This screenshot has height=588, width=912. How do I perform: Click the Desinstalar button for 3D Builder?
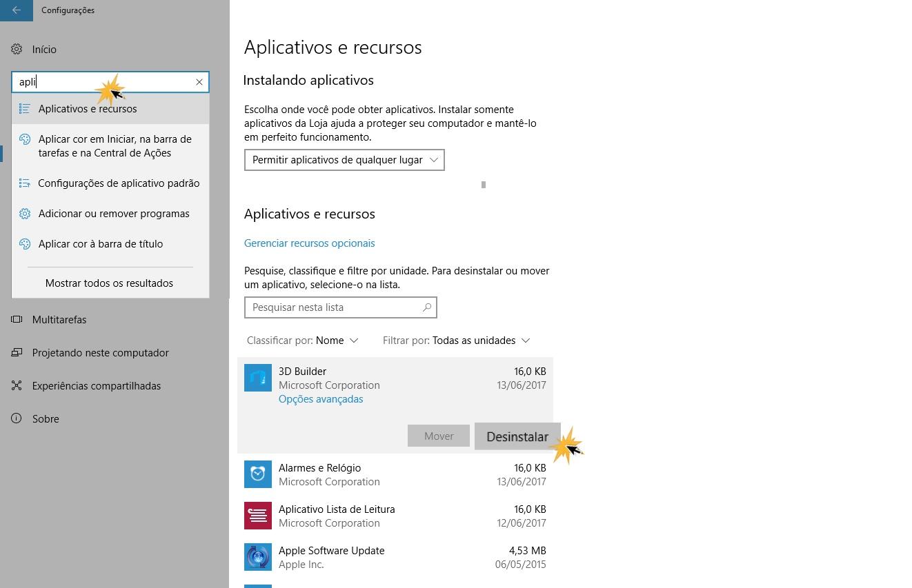click(x=517, y=436)
